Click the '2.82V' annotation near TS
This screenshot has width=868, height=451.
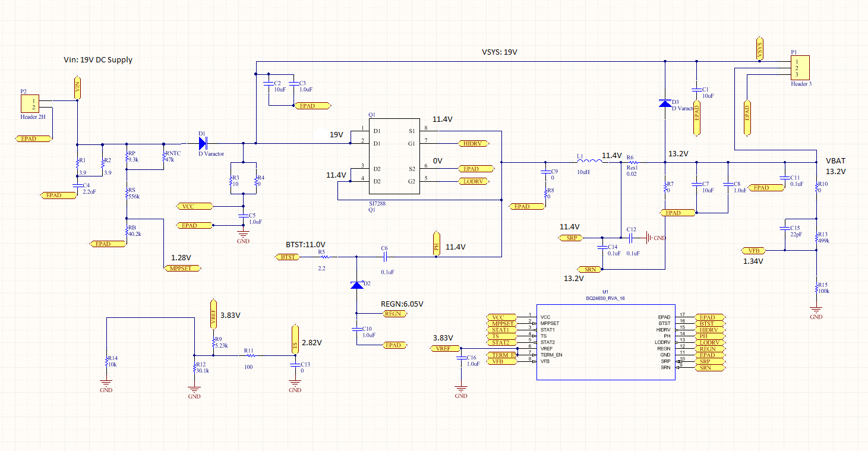click(312, 342)
